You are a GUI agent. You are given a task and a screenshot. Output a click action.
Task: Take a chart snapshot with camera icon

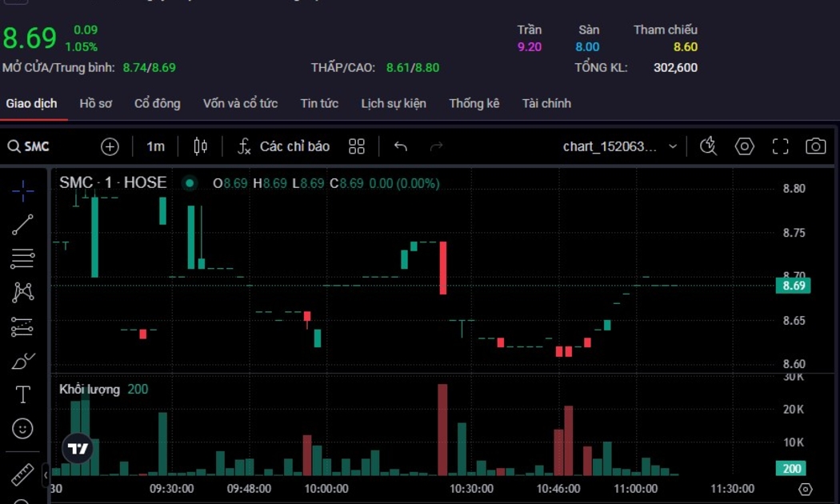815,146
